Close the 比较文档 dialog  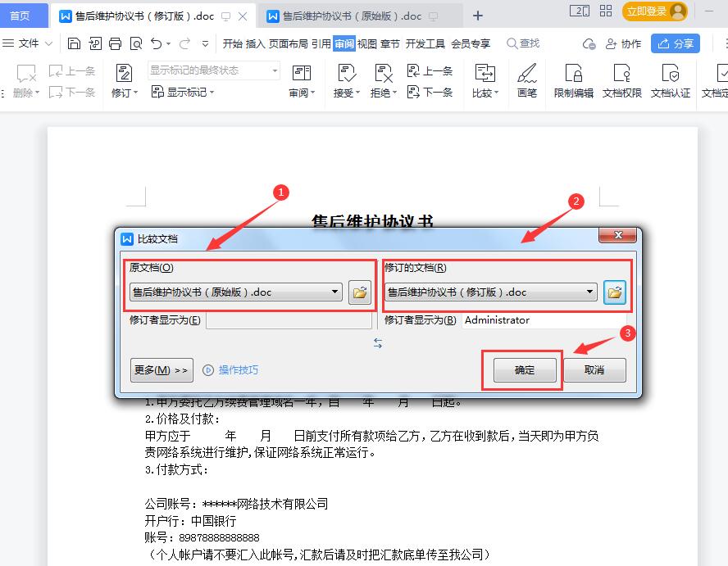pos(617,235)
